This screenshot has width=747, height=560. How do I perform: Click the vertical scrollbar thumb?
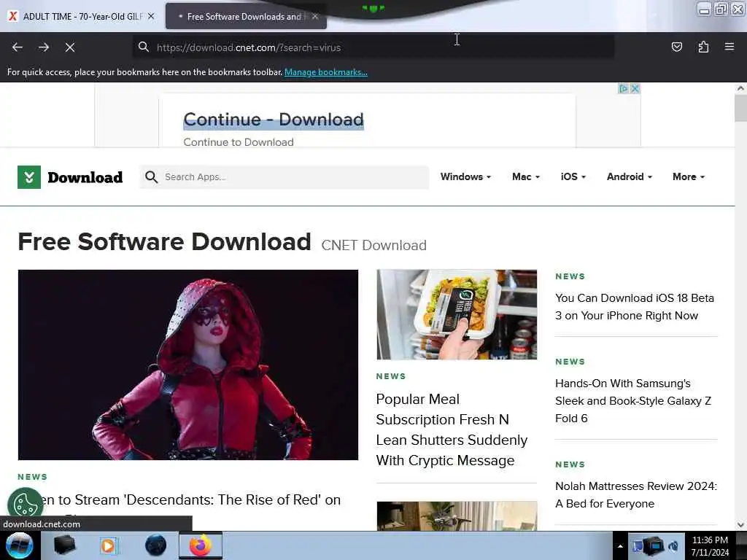[740, 108]
